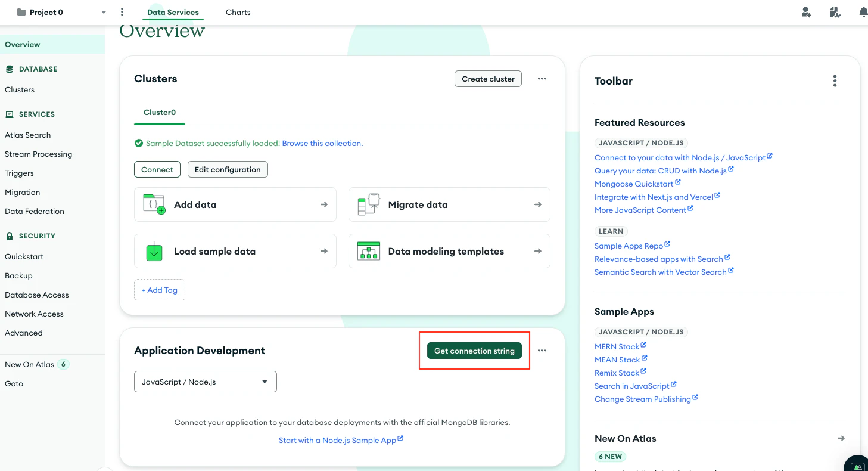The image size is (868, 471).
Task: Click the green success checkmark icon
Action: (x=139, y=143)
